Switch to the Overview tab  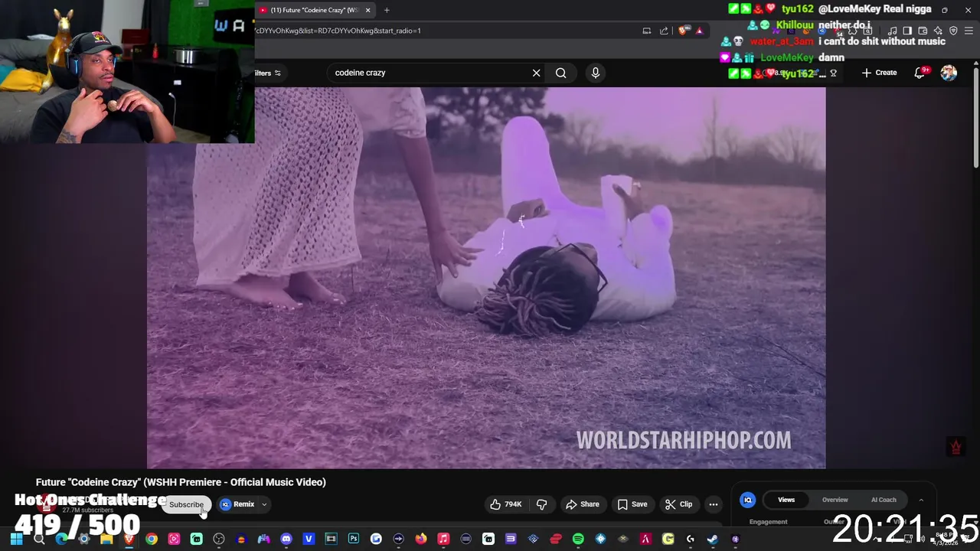835,500
